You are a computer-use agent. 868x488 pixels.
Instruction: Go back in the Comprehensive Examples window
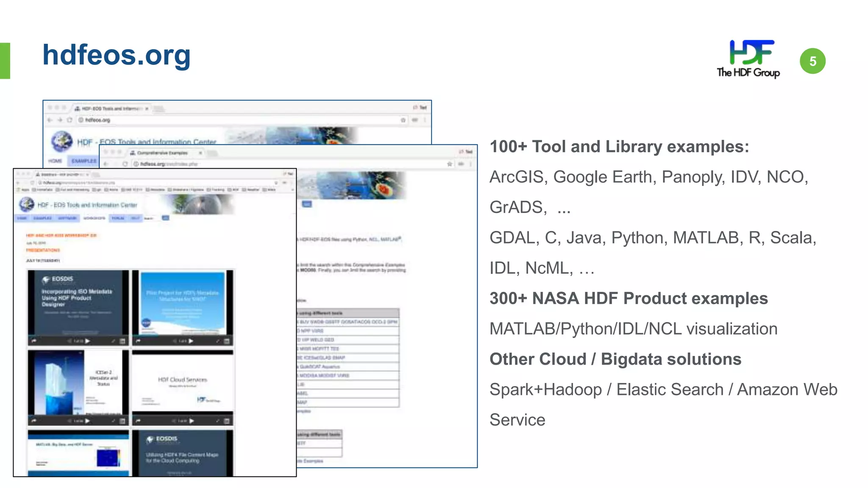(x=106, y=164)
